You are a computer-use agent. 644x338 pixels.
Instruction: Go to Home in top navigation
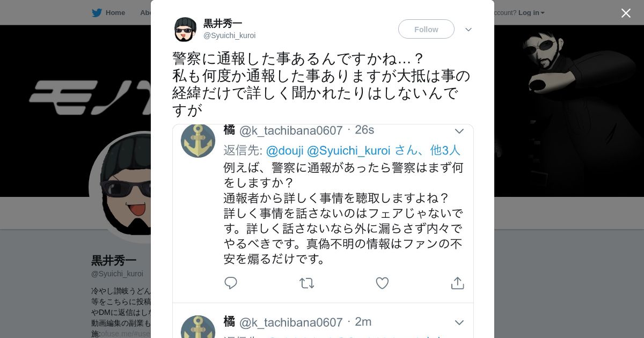tap(115, 13)
